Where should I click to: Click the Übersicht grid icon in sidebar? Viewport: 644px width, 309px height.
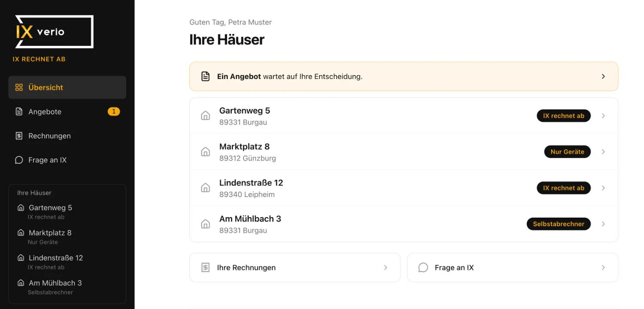(19, 88)
